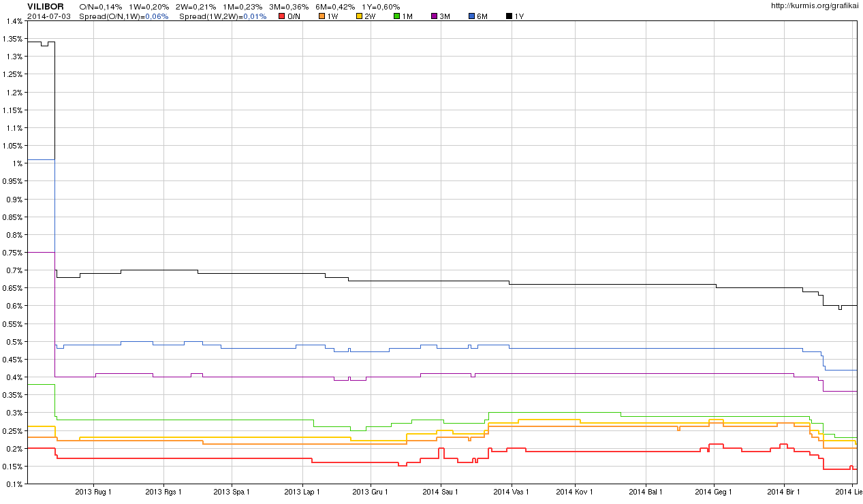
Task: Click the 0.7% y-axis label
Action: (x=14, y=270)
